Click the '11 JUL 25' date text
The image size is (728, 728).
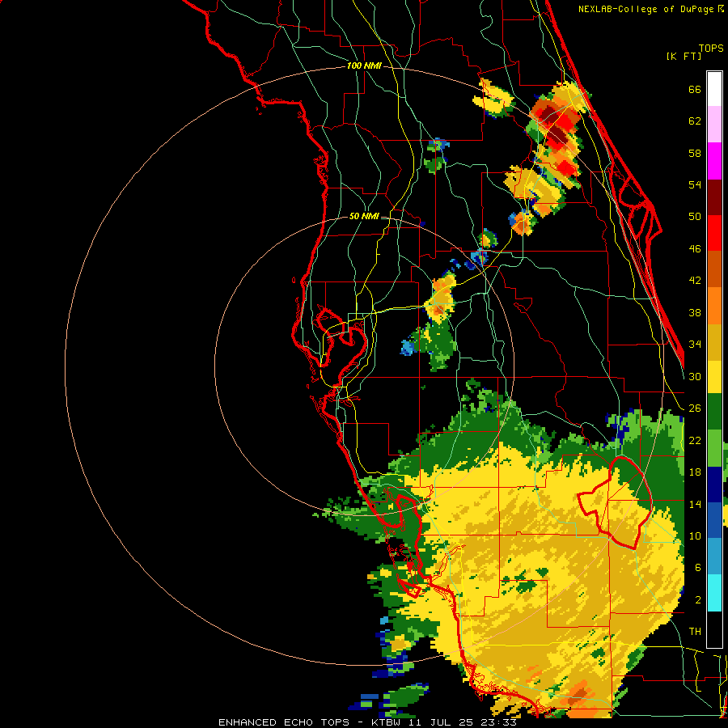click(x=439, y=722)
